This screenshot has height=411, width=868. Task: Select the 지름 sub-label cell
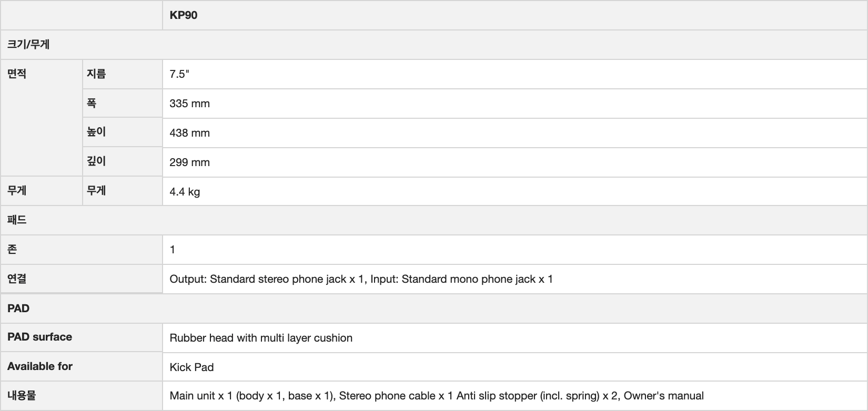pos(96,74)
